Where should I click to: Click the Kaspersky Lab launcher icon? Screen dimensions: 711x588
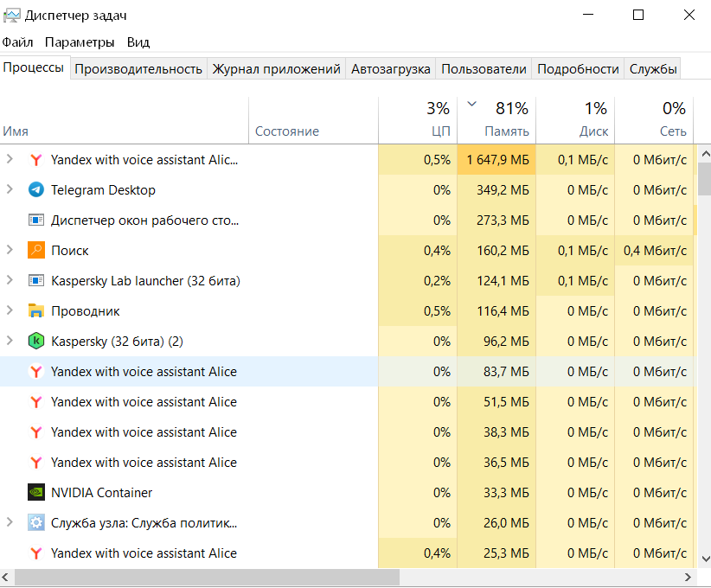[36, 281]
